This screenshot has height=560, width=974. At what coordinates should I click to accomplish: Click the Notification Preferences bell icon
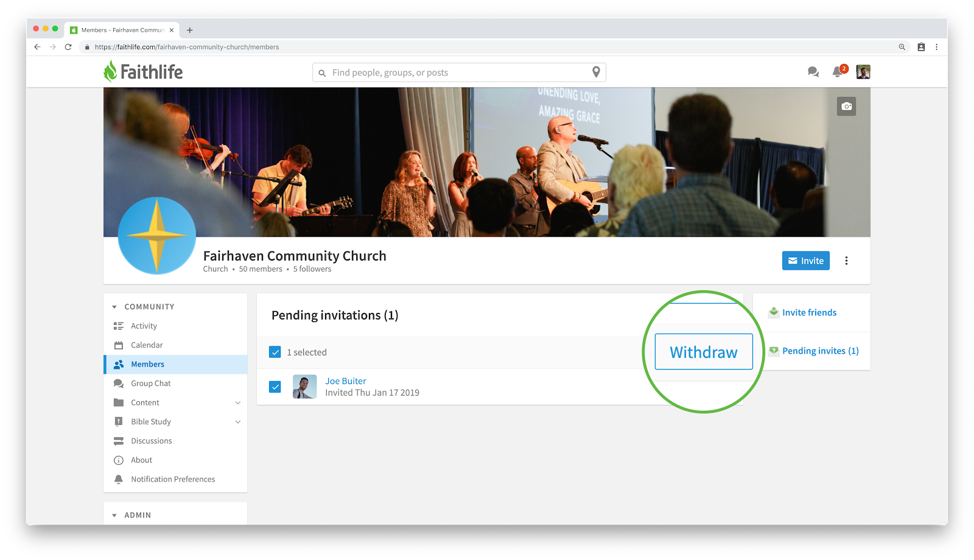pyautogui.click(x=119, y=479)
